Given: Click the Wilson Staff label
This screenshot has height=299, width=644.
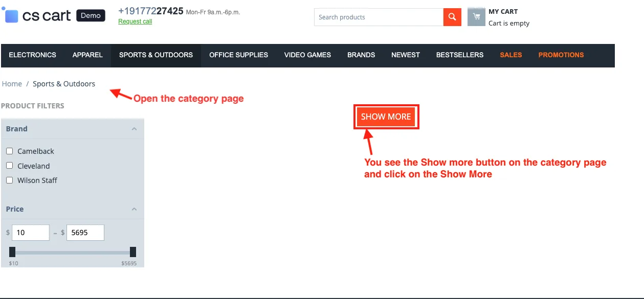Looking at the screenshot, I should coord(37,180).
